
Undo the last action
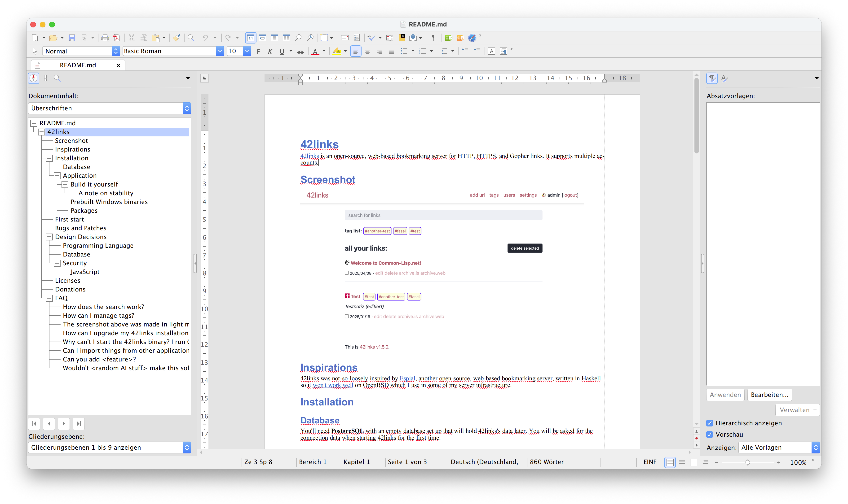[x=205, y=38]
